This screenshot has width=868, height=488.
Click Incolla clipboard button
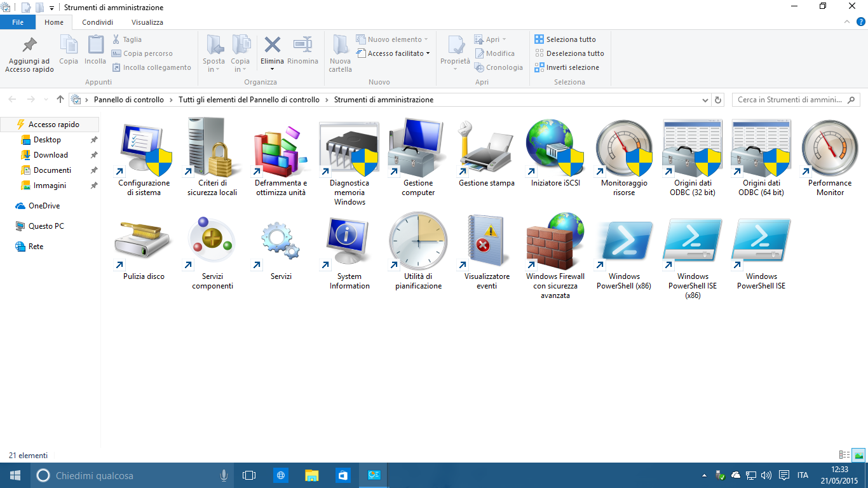[x=95, y=51]
